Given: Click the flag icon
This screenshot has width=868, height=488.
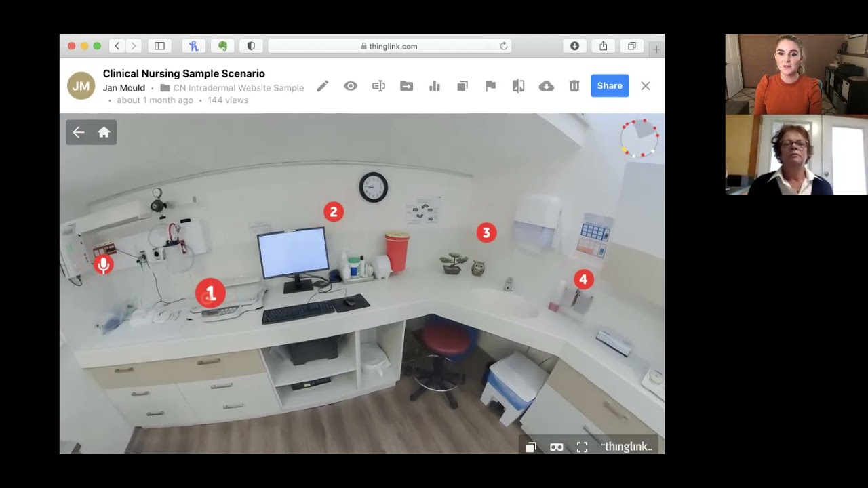Looking at the screenshot, I should point(490,86).
